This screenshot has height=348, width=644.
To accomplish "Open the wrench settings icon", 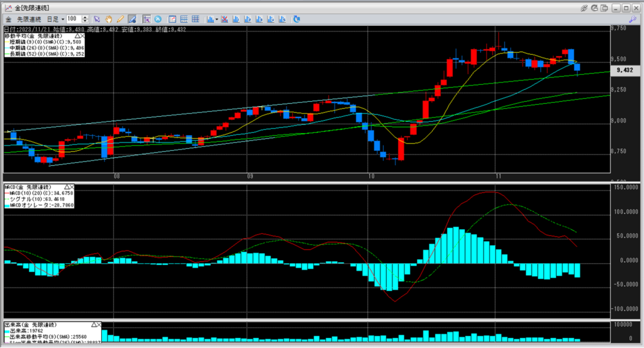I will (633, 19).
